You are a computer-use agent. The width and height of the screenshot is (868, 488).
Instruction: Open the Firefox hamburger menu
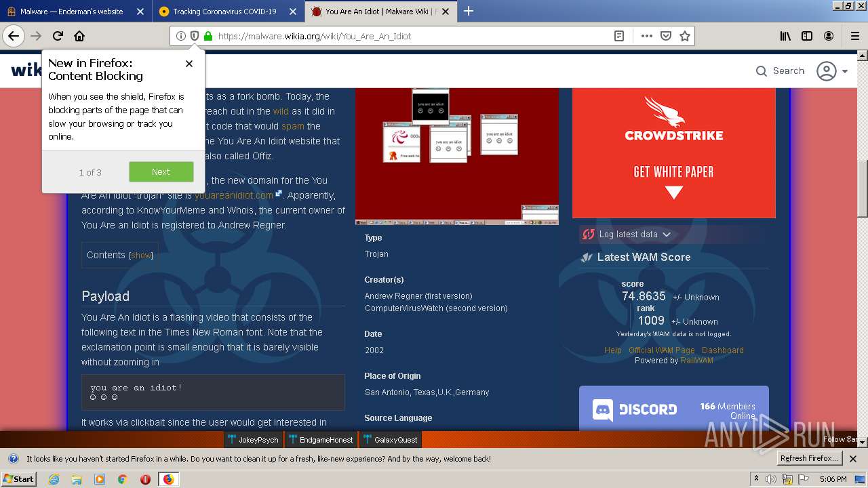854,36
